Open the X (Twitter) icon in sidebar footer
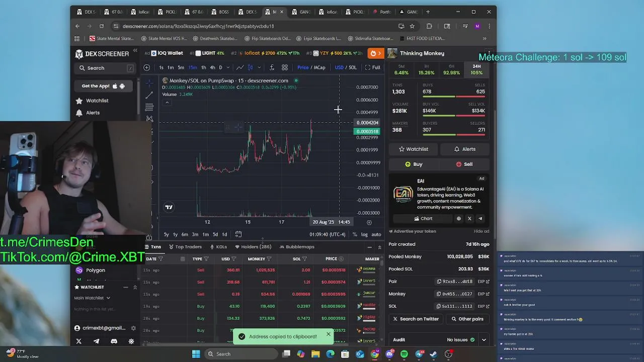Viewport: 644px width, 362px height. [x=78, y=341]
